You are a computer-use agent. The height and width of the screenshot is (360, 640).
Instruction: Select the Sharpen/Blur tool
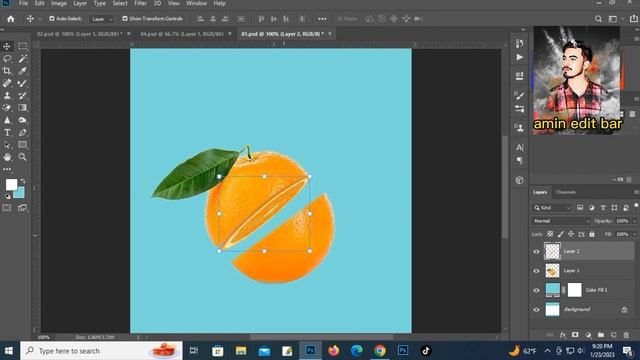click(7, 120)
